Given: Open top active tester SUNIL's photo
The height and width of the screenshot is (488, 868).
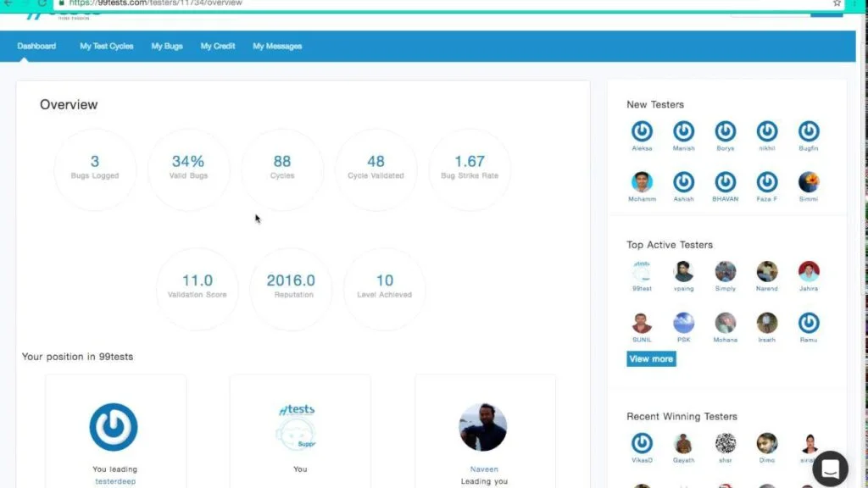Looking at the screenshot, I should (x=642, y=323).
